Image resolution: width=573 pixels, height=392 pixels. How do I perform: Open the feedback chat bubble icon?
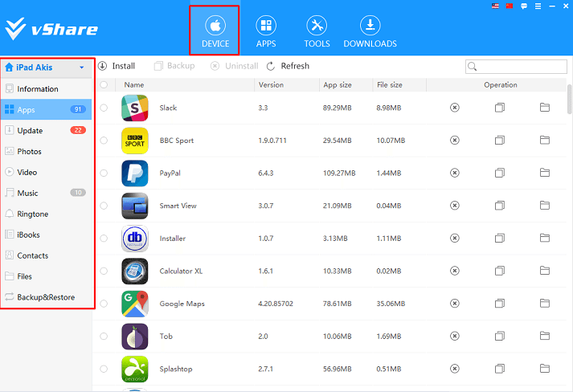click(523, 6)
